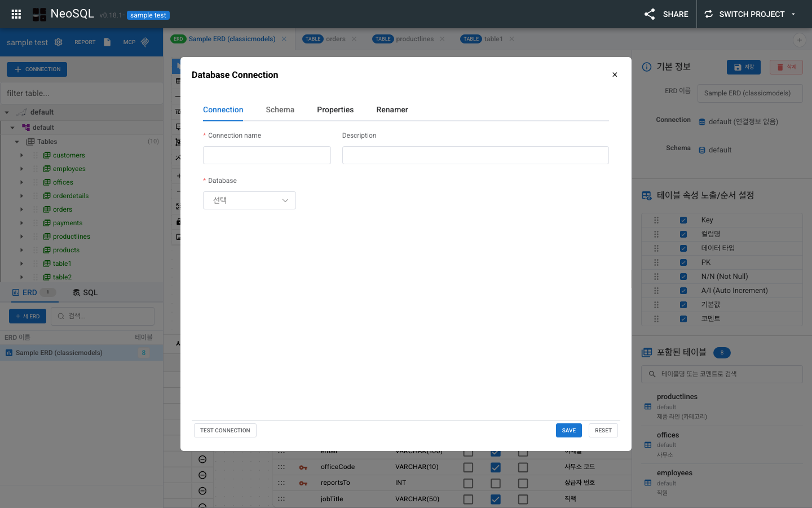This screenshot has height=508, width=812.
Task: Disable the 코멘트 attribute checkbox
Action: tap(683, 318)
